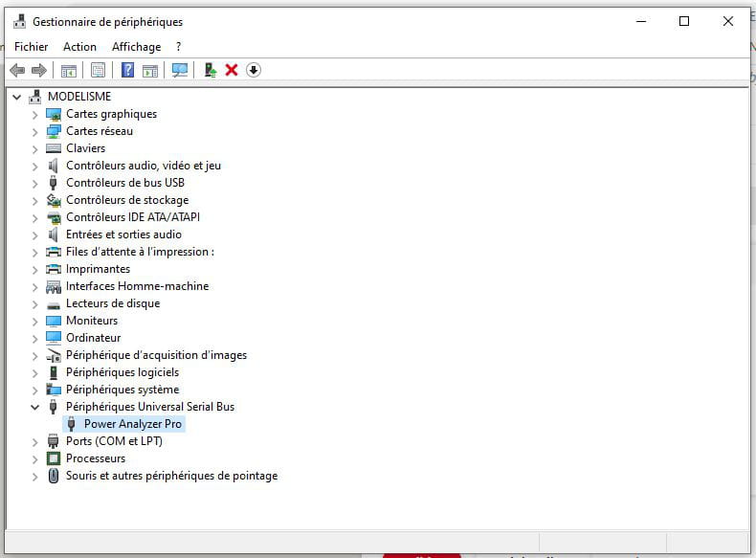Click the Contrôleurs de stockage icon
Screen dimensions: 756x558
[x=54, y=200]
